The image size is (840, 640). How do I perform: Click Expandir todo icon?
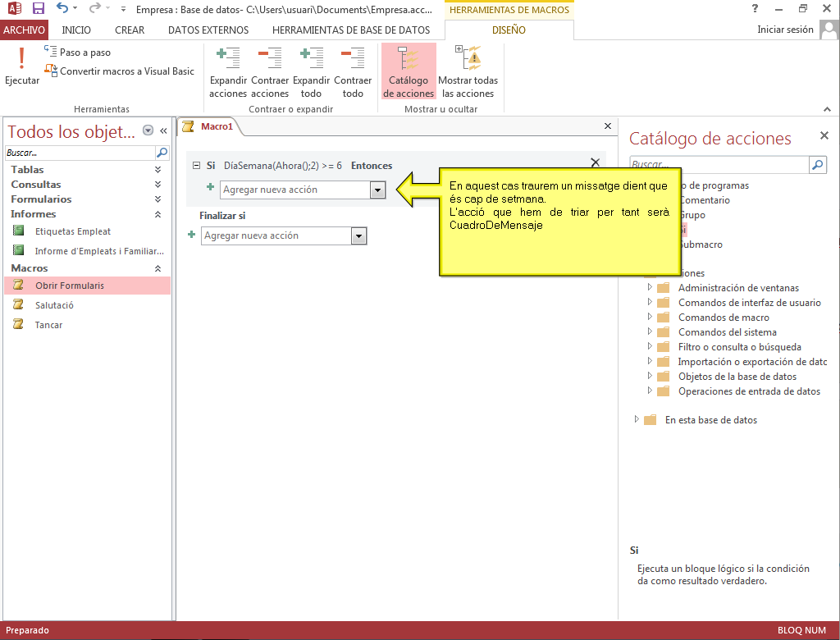311,72
